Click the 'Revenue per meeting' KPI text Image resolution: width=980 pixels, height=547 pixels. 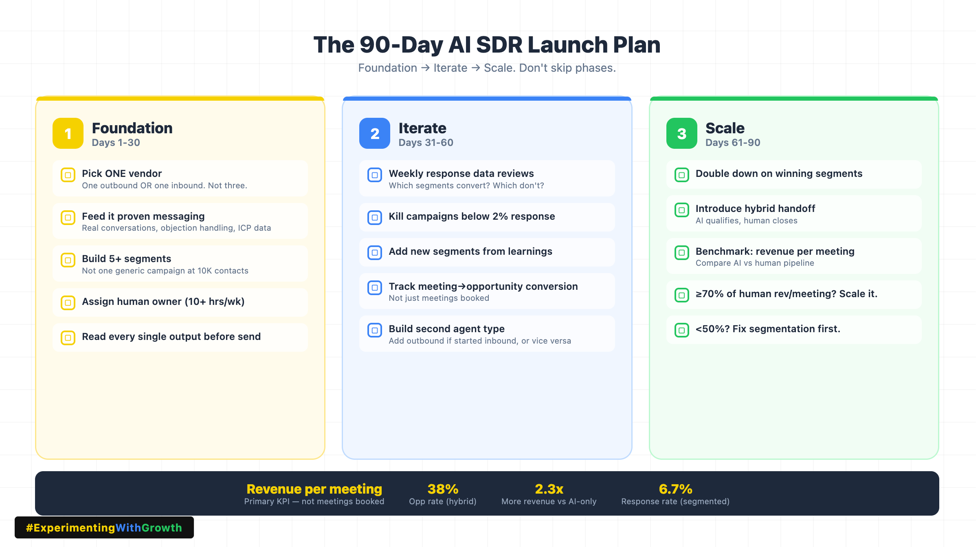314,489
